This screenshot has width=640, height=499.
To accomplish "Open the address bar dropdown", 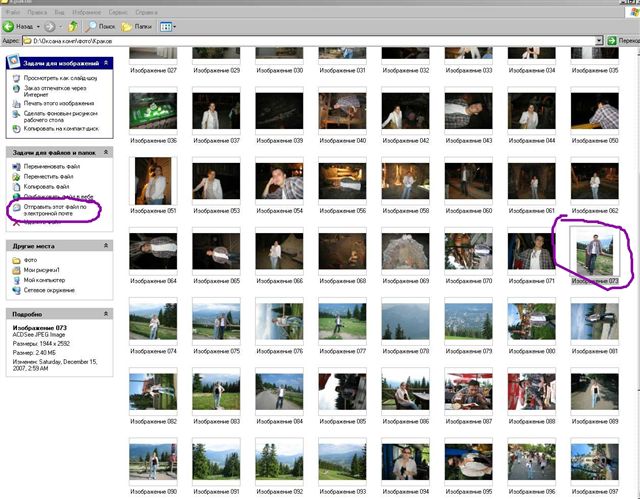I will [x=599, y=40].
